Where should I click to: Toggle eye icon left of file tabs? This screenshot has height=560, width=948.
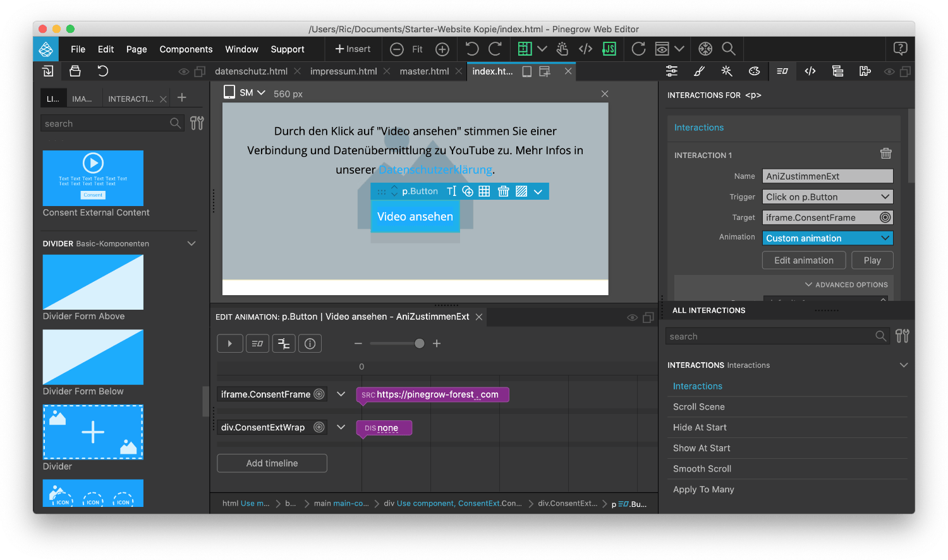(x=184, y=72)
